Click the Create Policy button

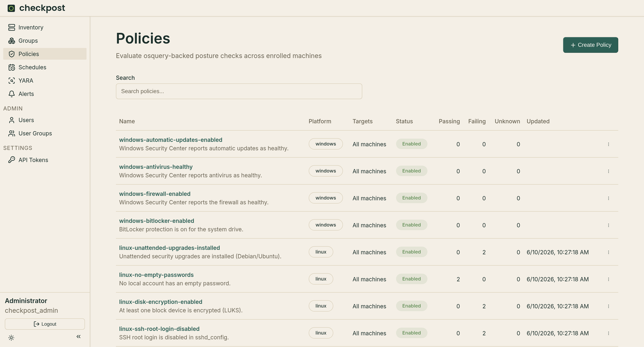(590, 45)
